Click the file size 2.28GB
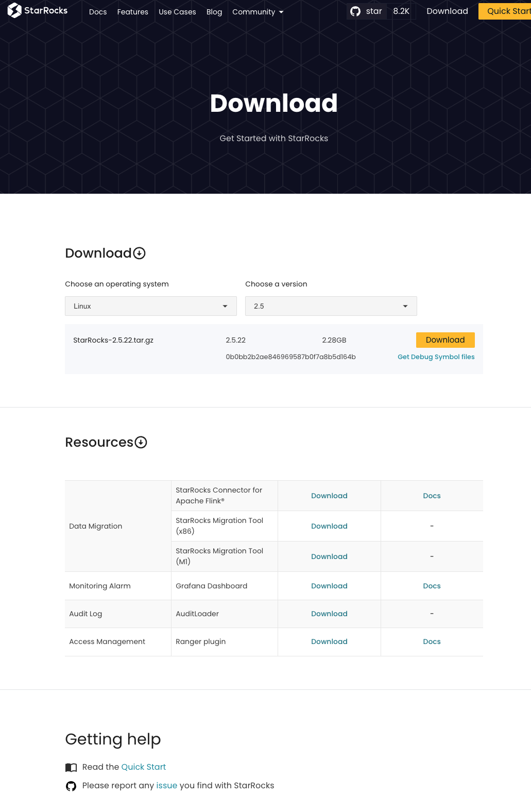 [x=334, y=340]
